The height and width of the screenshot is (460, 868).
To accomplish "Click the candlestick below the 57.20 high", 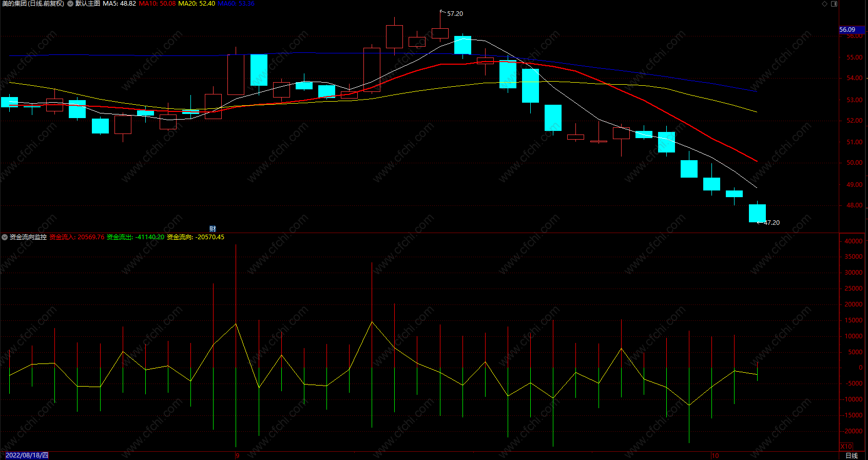I will [x=440, y=33].
